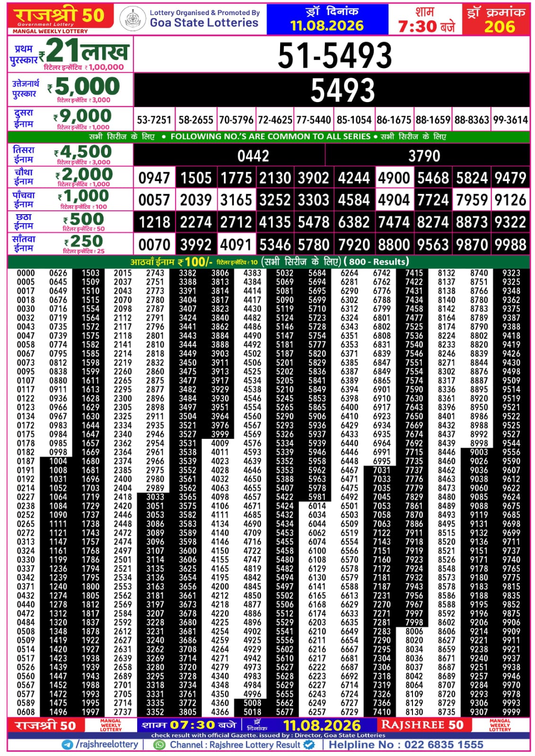
Task: Select fifth prize number 7724
Action: (433, 200)
